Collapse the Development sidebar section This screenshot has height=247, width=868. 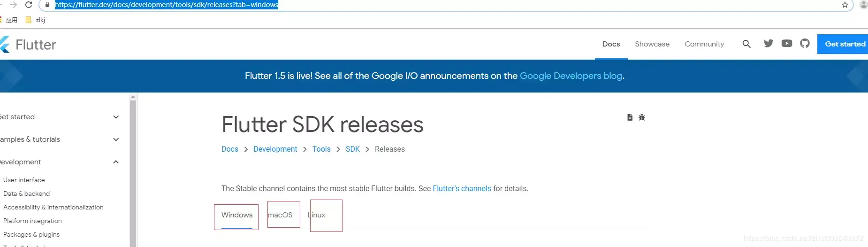[116, 162]
